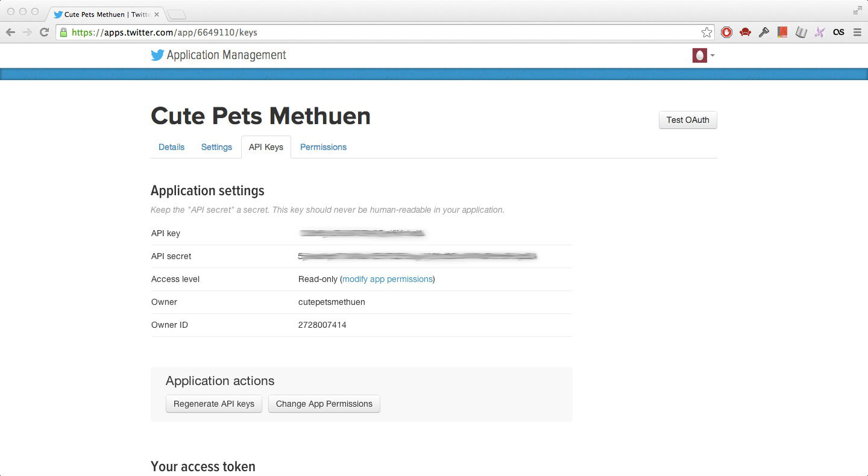Select the Cute Pets Methuen browser tab
The image size is (868, 476).
[106, 14]
